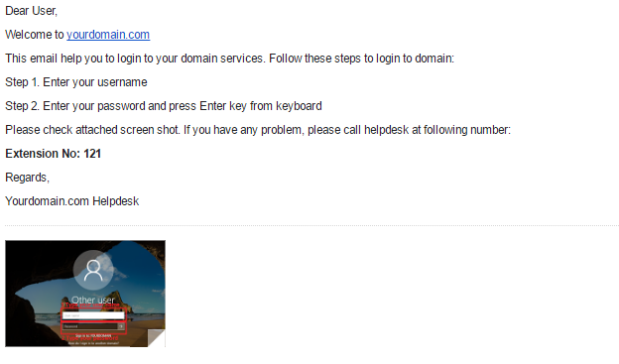619x364 pixels.
Task: Open the yourdomain.com hyperlink
Action: pos(108,35)
